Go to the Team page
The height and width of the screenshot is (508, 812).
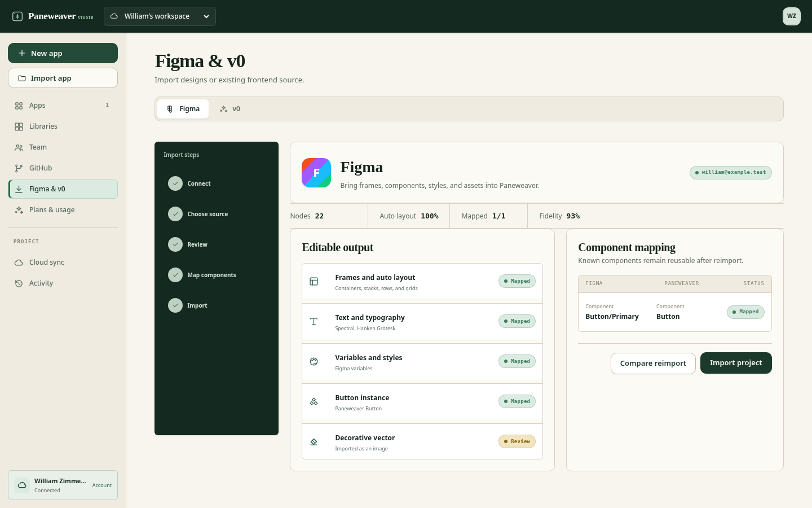[x=63, y=147]
